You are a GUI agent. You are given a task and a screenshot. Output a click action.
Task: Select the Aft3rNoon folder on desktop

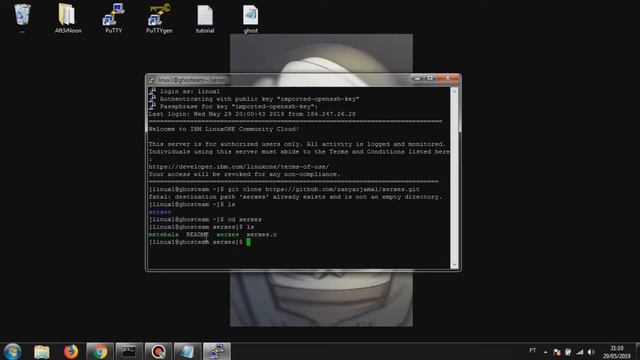tap(68, 18)
